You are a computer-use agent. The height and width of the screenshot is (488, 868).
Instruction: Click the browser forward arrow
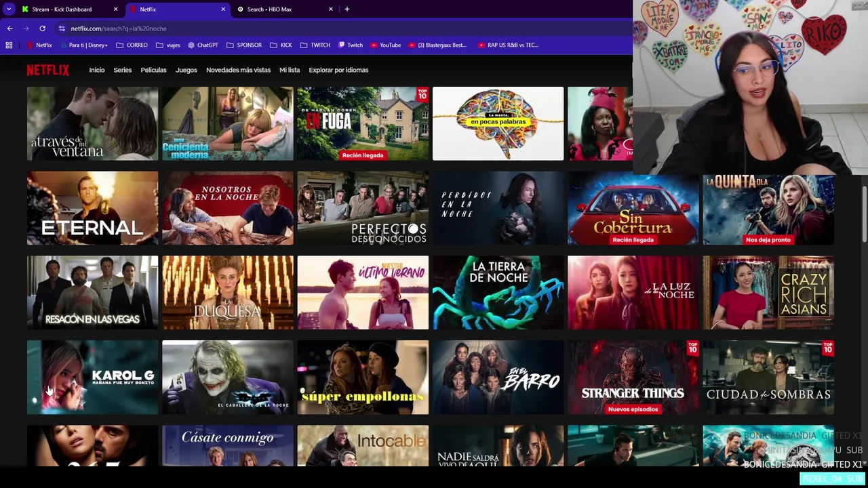point(26,28)
